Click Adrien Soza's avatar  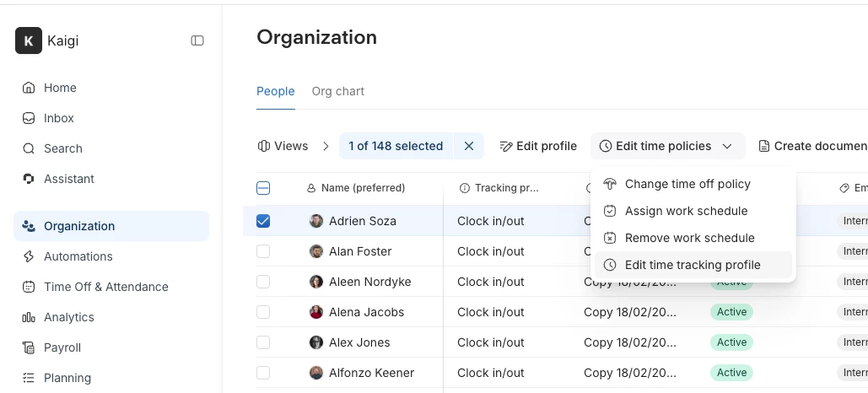[x=316, y=221]
